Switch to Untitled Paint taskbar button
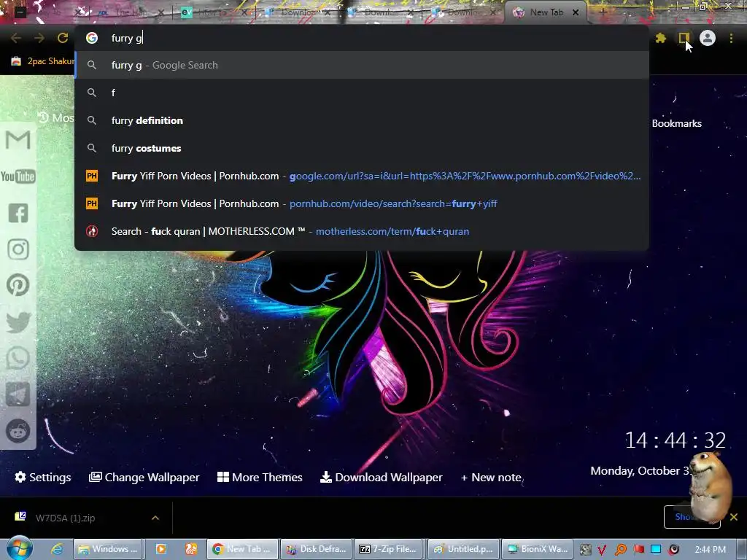Viewport: 747px width, 560px height. (463, 549)
